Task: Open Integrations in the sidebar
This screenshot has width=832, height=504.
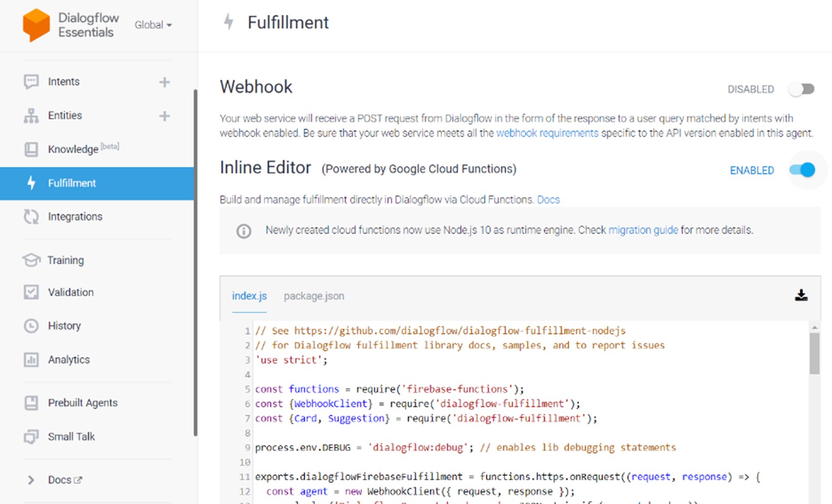Action: pos(75,217)
